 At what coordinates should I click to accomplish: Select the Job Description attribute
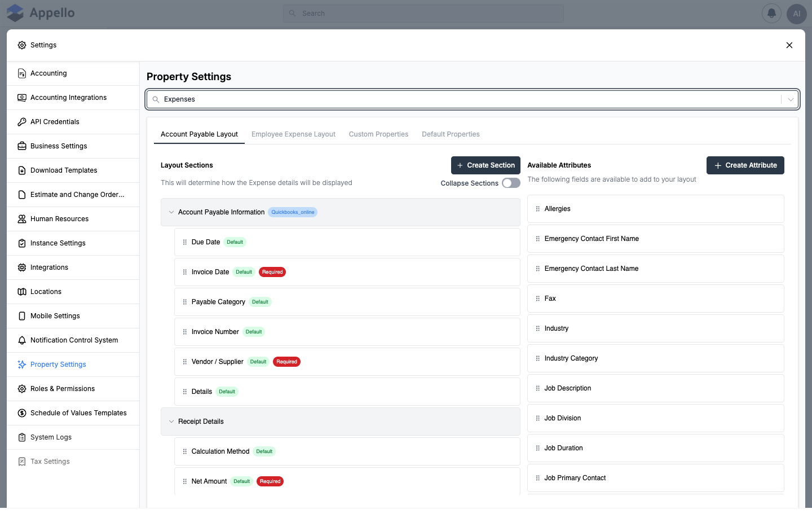coord(656,388)
